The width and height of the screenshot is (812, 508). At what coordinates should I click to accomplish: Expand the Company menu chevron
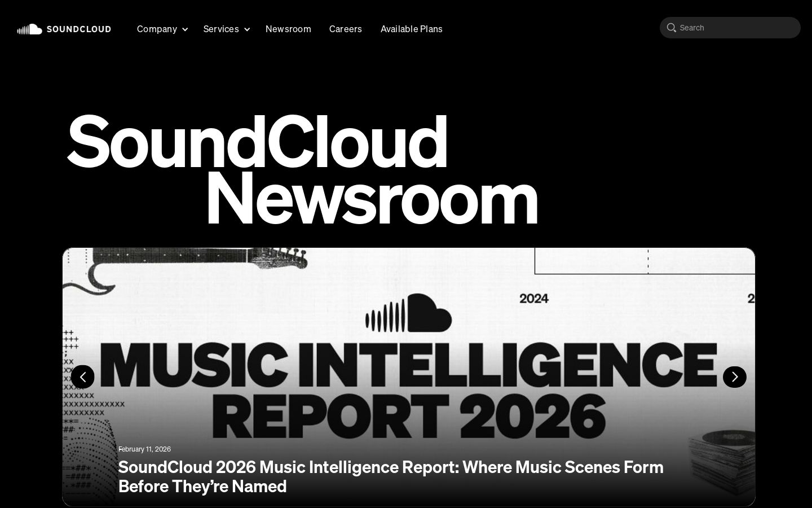(x=185, y=29)
